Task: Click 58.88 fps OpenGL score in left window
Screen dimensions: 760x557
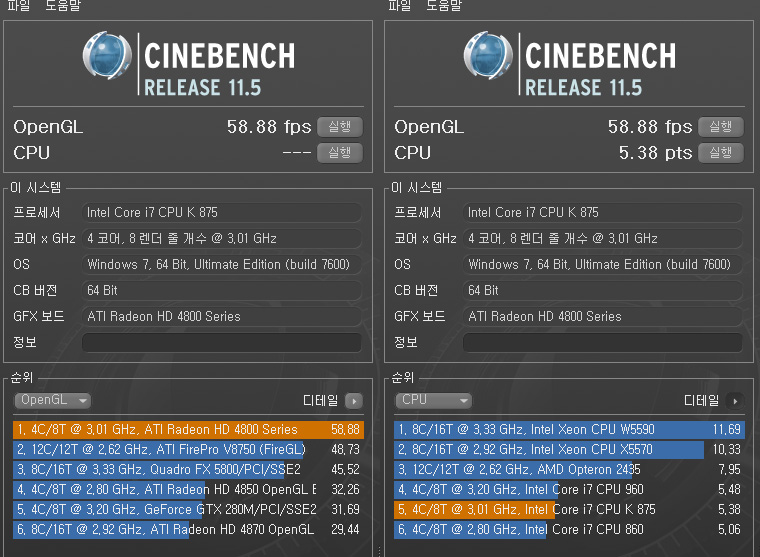Action: coord(269,127)
